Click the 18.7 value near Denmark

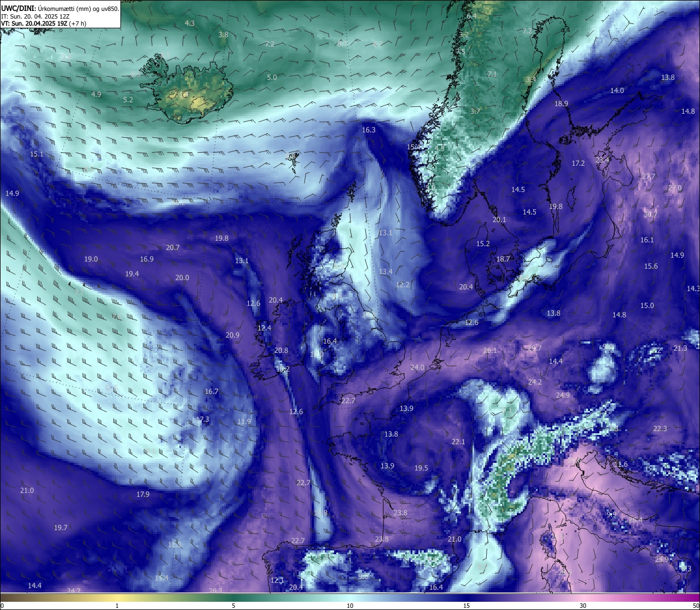tap(503, 259)
